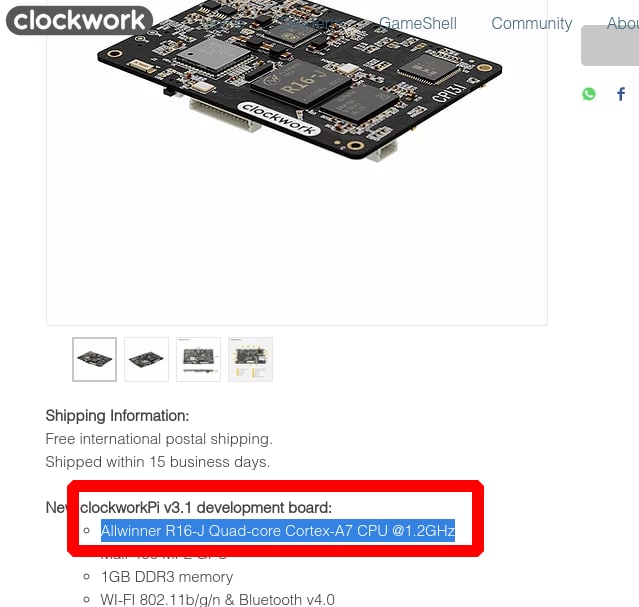
Task: Click the gray button below About
Action: pos(610,45)
